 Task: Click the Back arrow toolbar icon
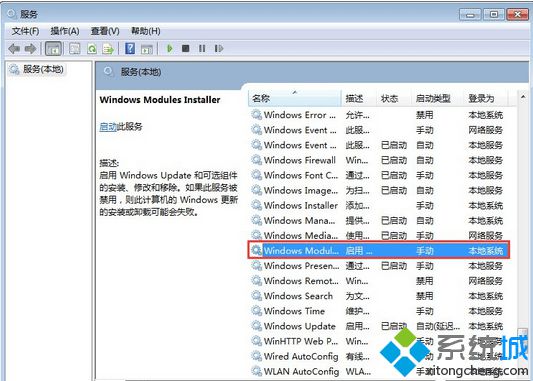(14, 49)
